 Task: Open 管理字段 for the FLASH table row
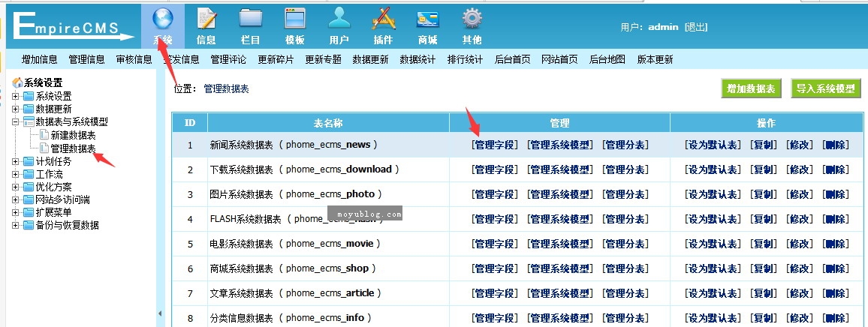pyautogui.click(x=495, y=219)
